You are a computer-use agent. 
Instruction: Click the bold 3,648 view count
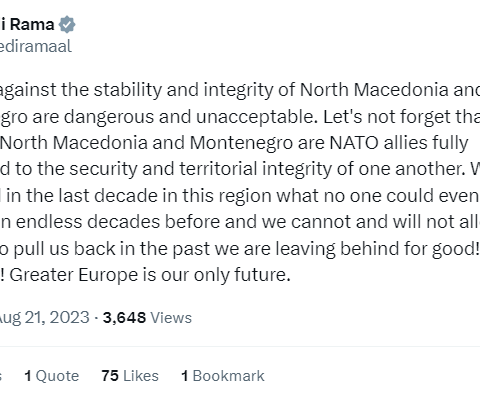coord(124,318)
